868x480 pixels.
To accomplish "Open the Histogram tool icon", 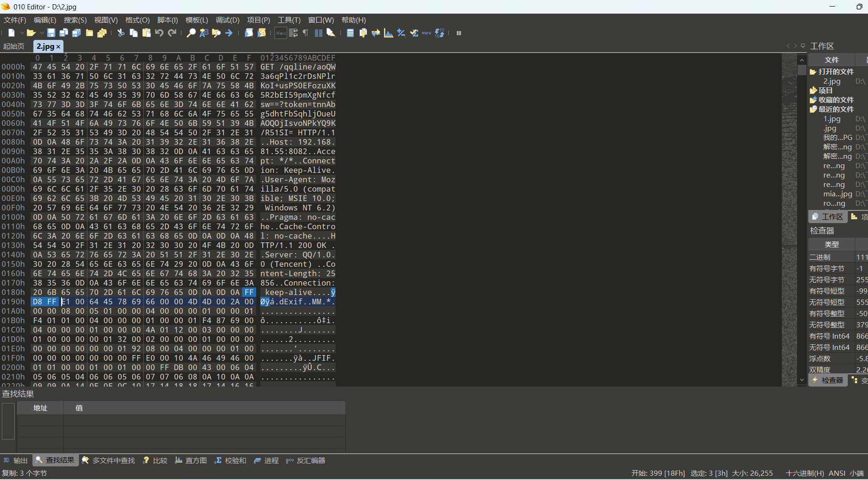I will [x=388, y=33].
